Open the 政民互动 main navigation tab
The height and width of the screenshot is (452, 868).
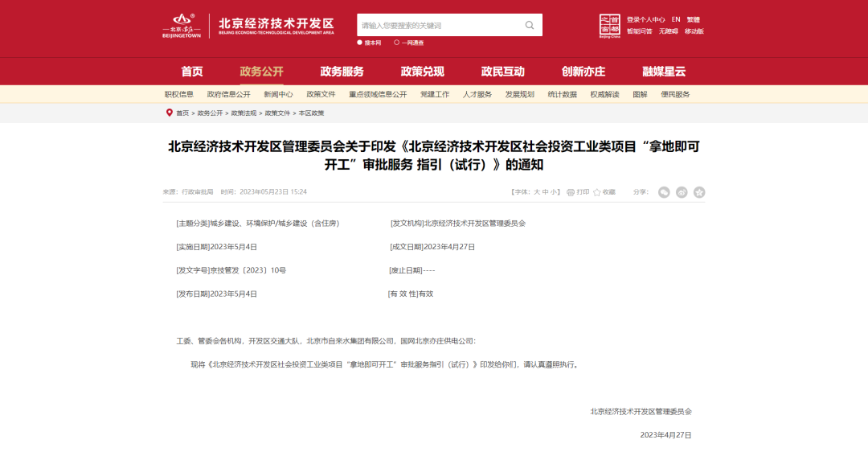point(502,72)
